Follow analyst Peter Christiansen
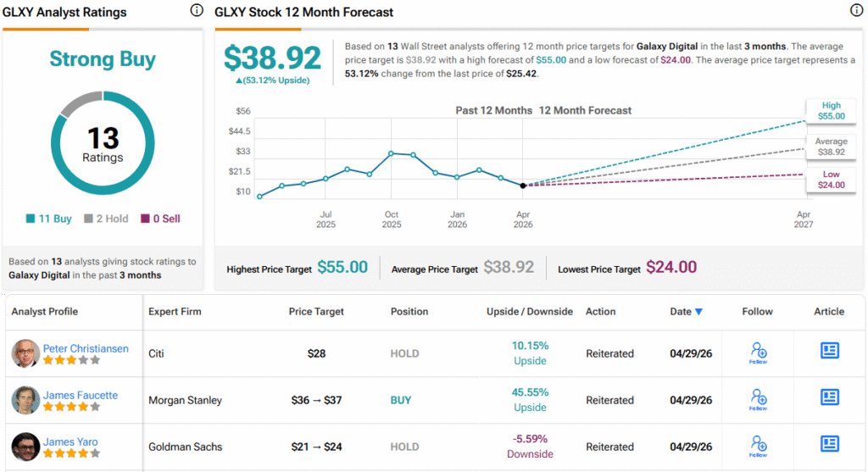This screenshot has height=472, width=868. coord(758,353)
